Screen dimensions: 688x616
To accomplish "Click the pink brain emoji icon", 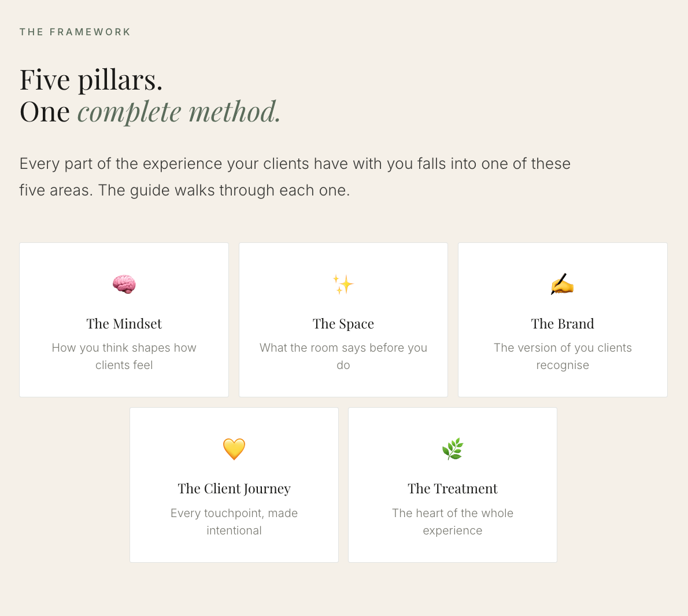I will tap(124, 285).
